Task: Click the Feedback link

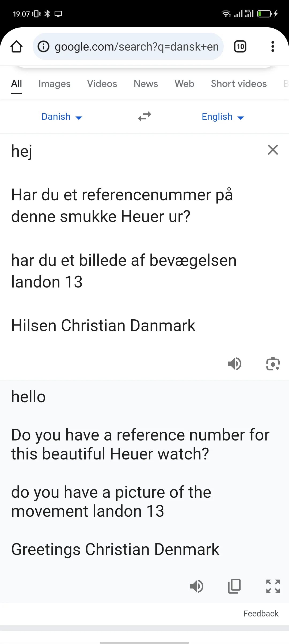Action: tap(261, 614)
